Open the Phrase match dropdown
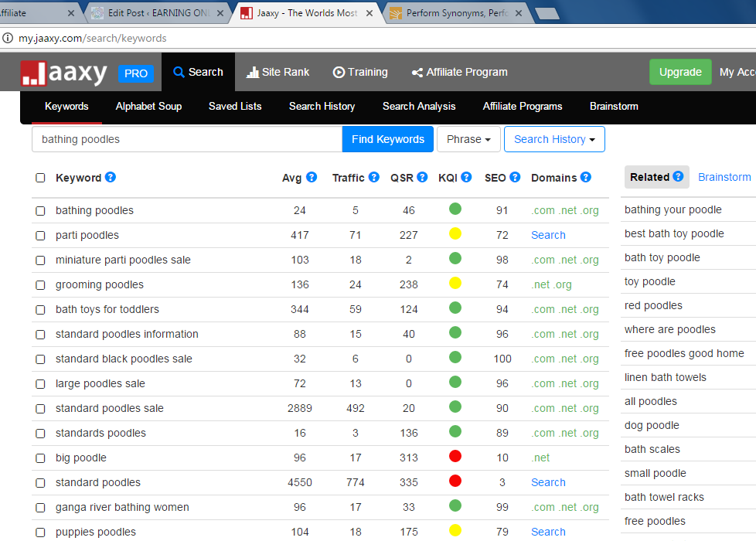This screenshot has width=756, height=541. point(468,139)
